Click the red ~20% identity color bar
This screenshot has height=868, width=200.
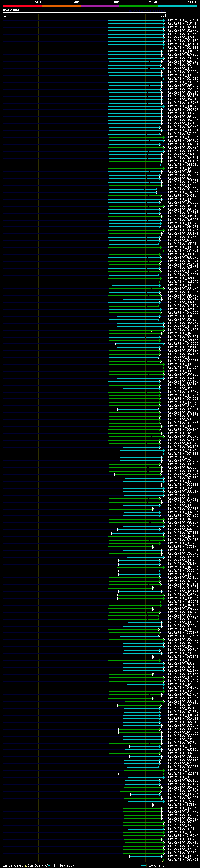point(22,5)
